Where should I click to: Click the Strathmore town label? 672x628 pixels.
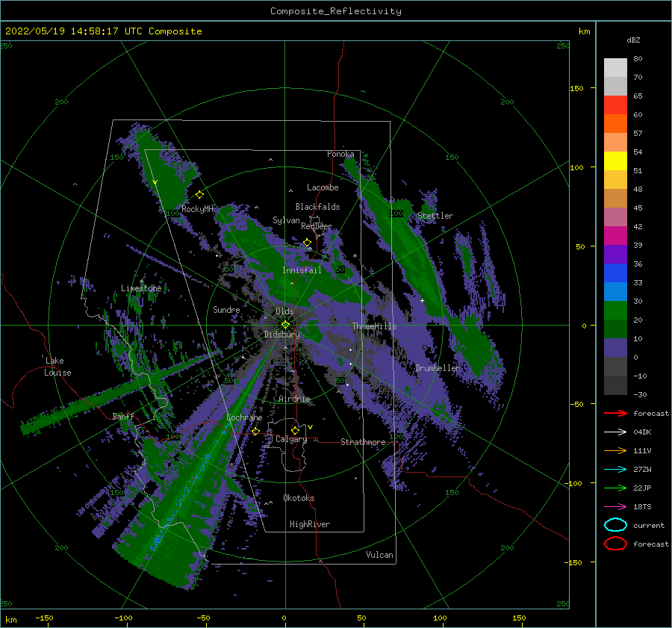[x=363, y=442]
